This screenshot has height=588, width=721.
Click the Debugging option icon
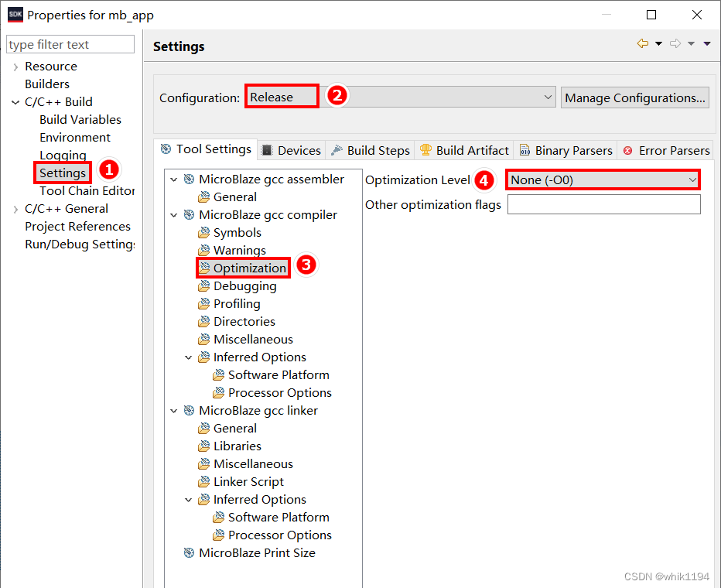(203, 286)
